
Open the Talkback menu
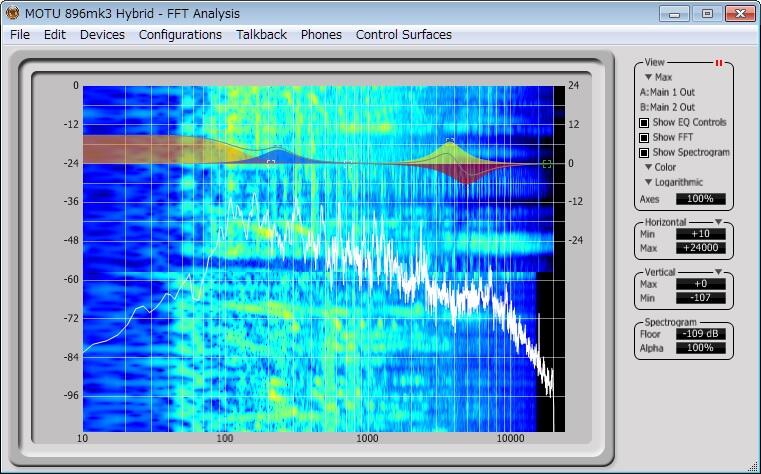262,35
